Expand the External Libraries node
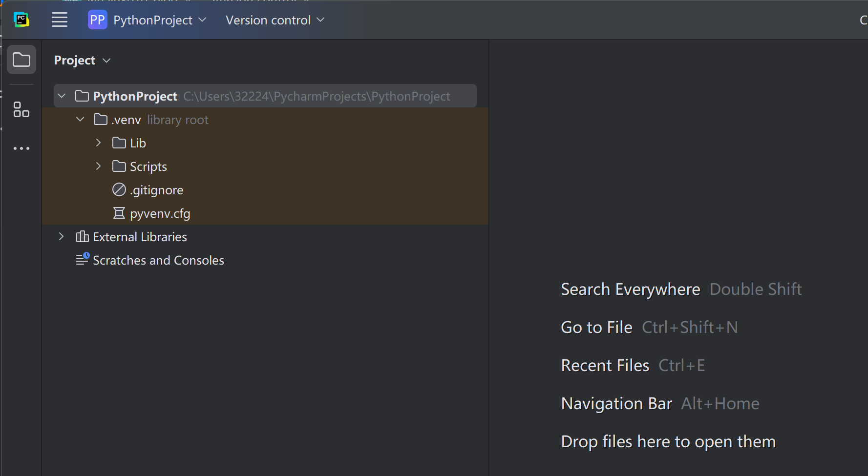Screen dimensions: 868x476 (x=61, y=236)
